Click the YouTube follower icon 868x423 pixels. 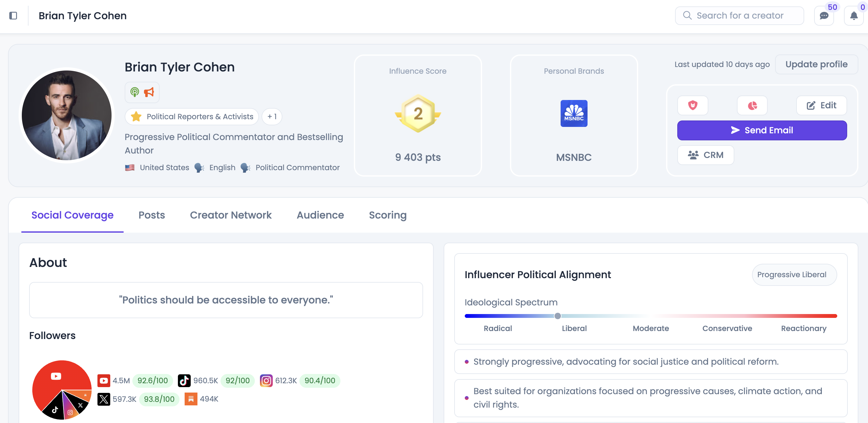tap(104, 381)
